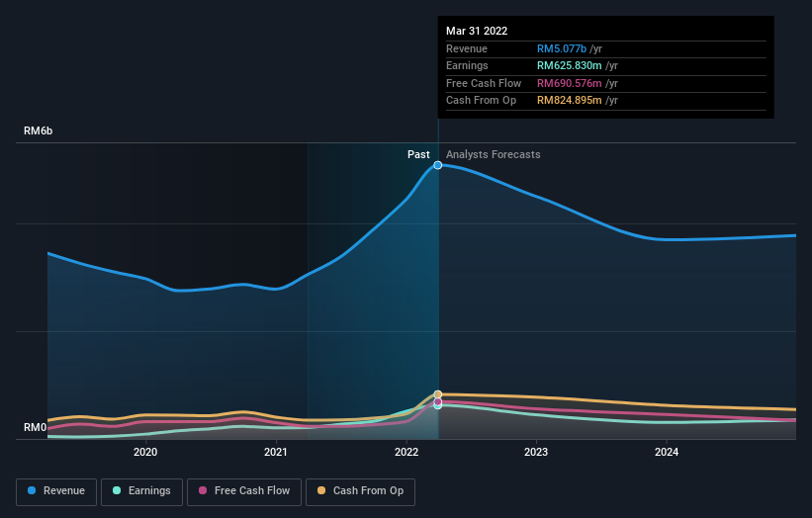The image size is (812, 518).
Task: Toggle the Earnings legend series
Action: click(141, 491)
